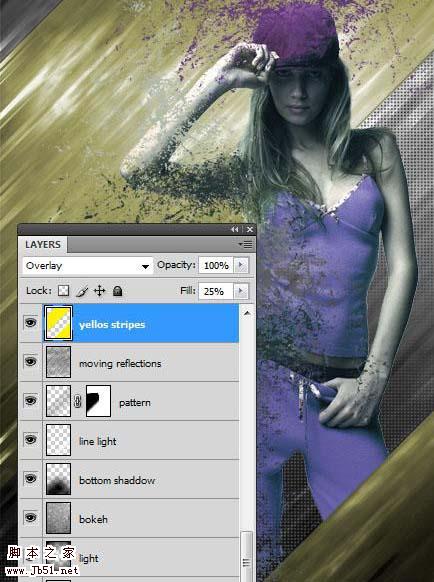Open the Fill slider arrow

coord(241,291)
